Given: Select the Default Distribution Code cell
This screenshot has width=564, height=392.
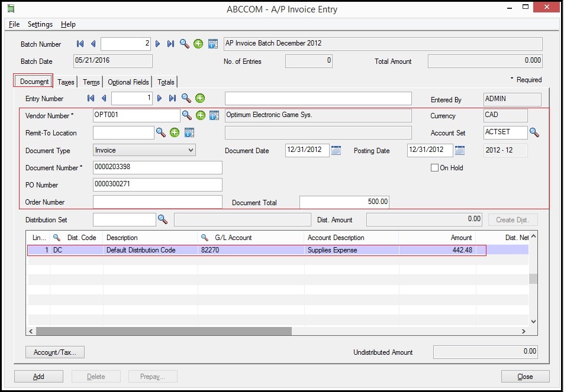Looking at the screenshot, I should (x=150, y=250).
